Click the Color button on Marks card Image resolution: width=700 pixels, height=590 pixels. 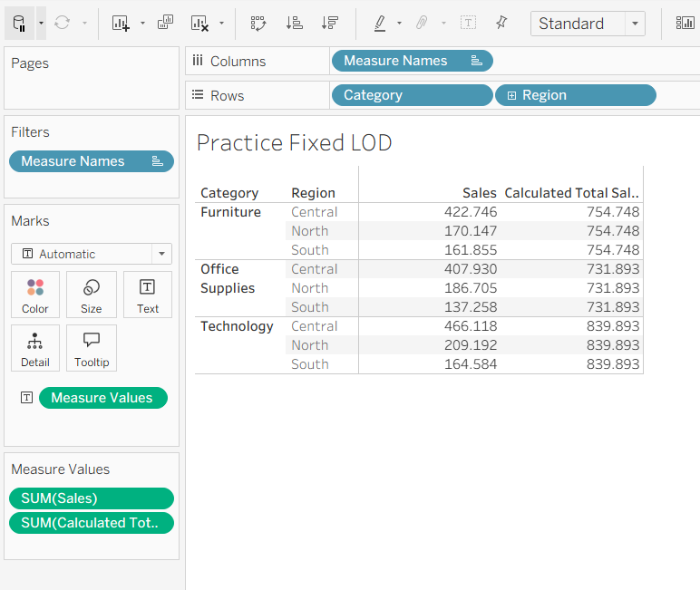pos(35,295)
